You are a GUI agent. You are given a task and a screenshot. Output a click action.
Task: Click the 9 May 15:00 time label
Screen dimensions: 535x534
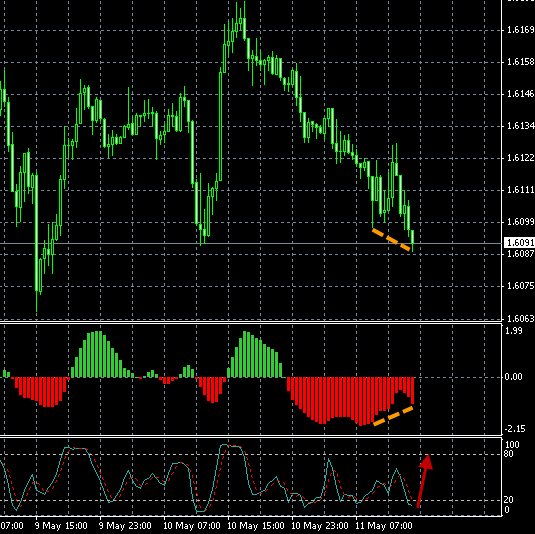click(x=61, y=526)
